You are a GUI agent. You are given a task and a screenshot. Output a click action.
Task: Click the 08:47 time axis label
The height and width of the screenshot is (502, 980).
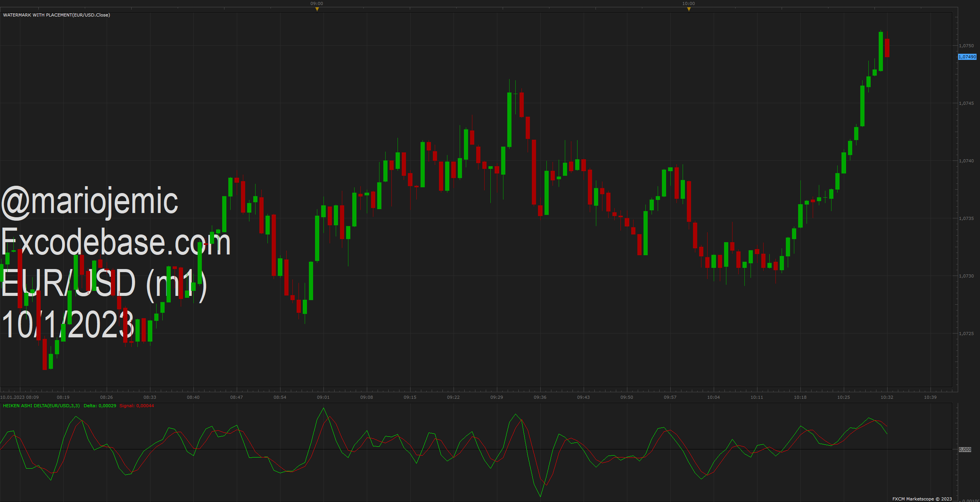236,397
